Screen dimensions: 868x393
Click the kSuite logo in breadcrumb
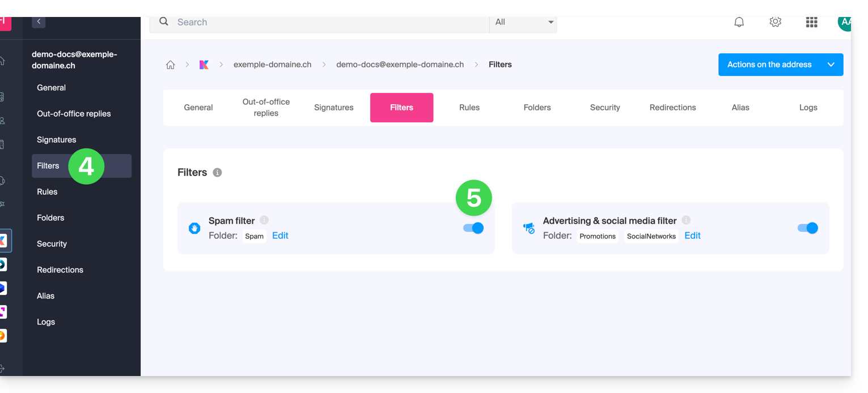click(204, 65)
